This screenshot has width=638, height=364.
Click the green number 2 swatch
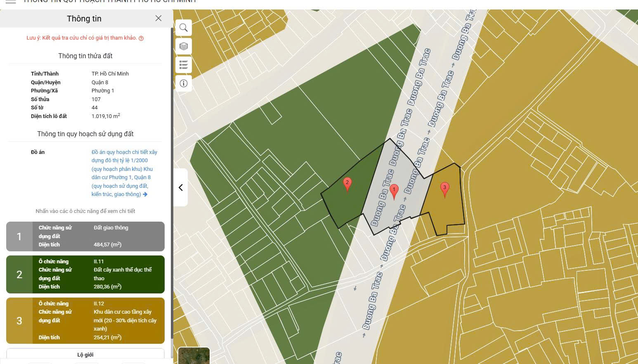click(x=19, y=274)
